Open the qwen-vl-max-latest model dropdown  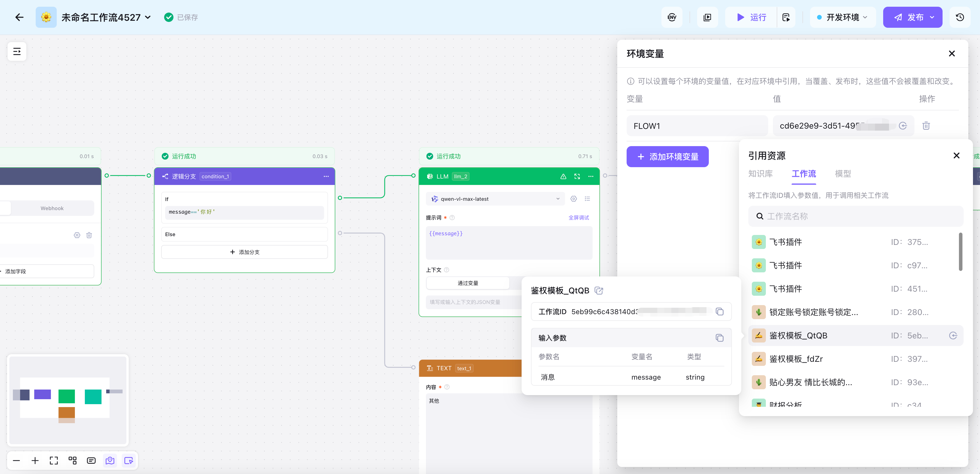[495, 199]
